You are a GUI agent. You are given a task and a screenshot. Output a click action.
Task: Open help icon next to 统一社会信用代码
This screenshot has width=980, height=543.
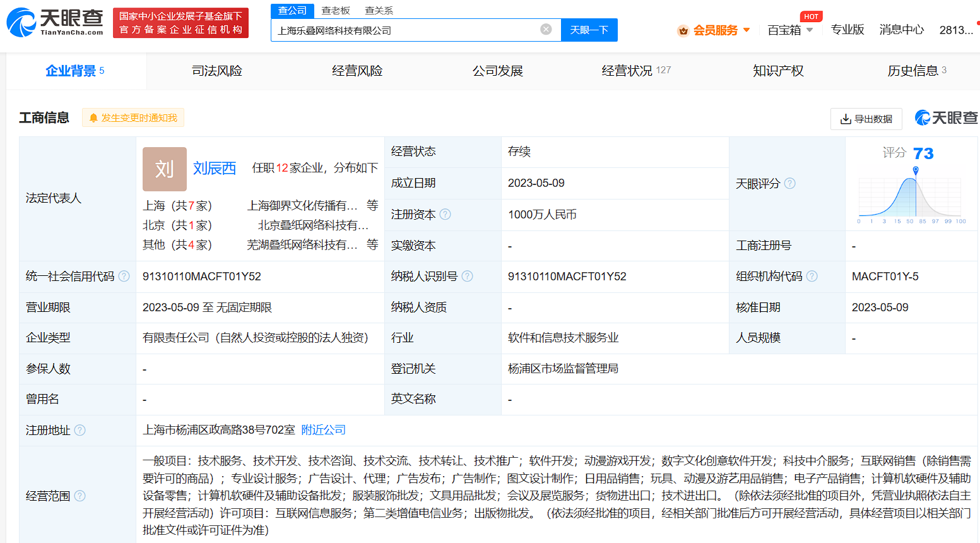pyautogui.click(x=124, y=276)
